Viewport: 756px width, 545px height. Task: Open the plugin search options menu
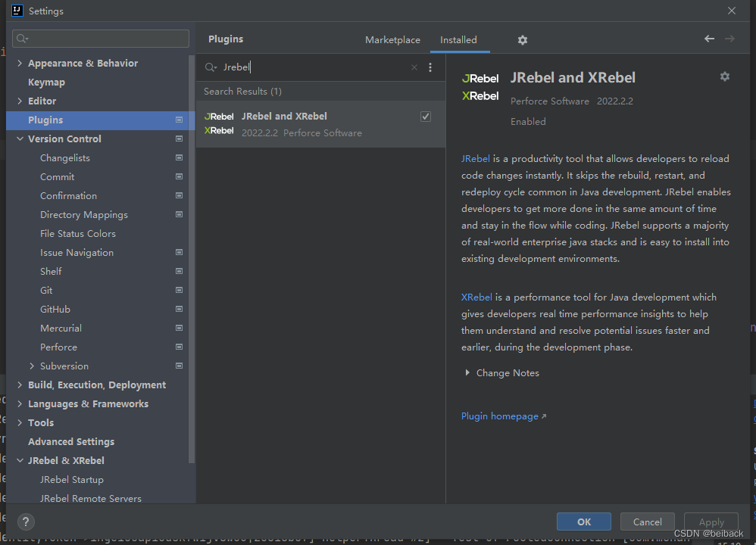tap(430, 67)
